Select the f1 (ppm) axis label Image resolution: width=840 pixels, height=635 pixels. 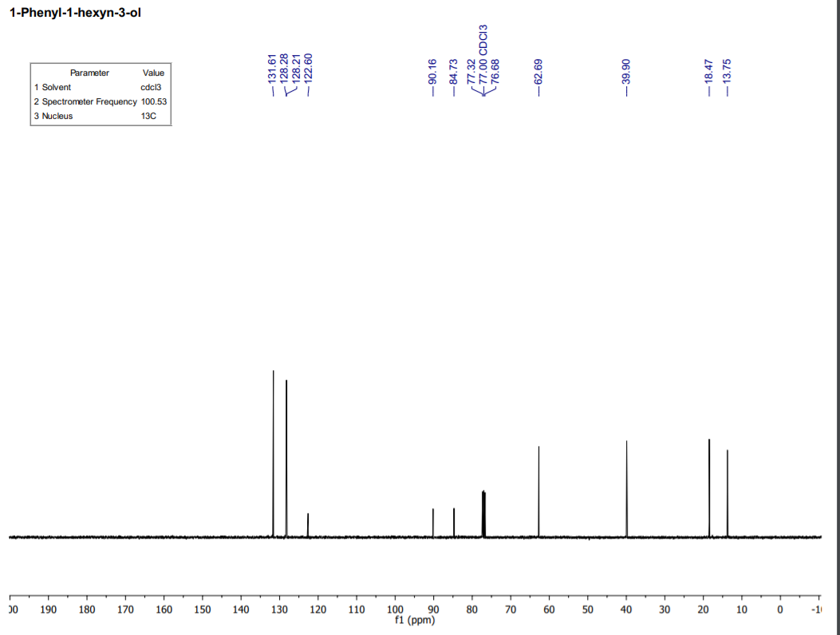coord(413,619)
